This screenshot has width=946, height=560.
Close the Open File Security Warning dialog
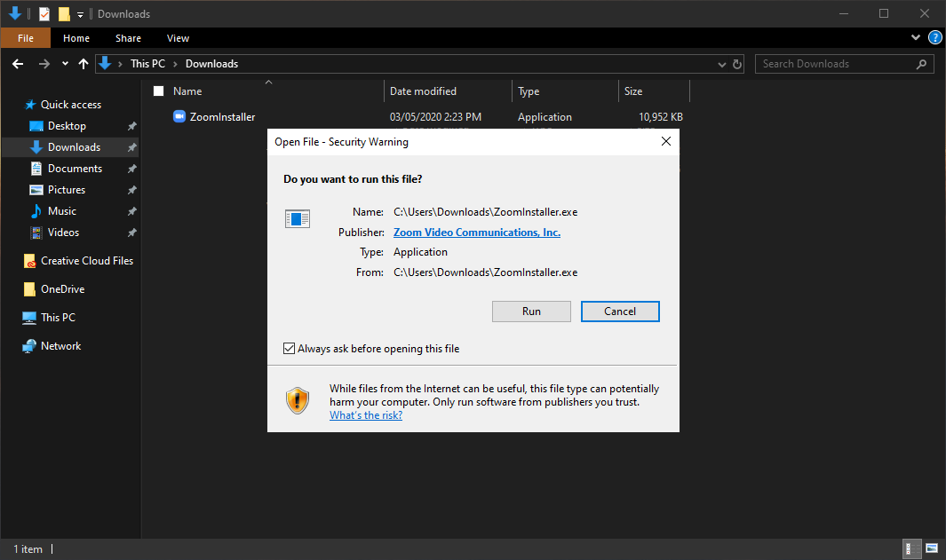(x=666, y=141)
